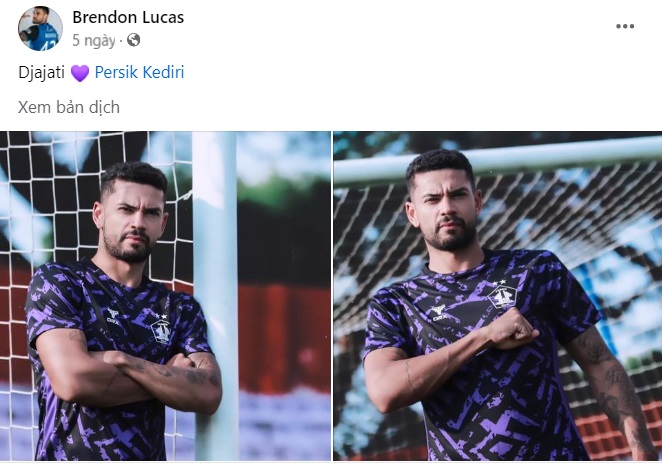Image resolution: width=662 pixels, height=467 pixels.
Task: Open the '5 ngày' post timestamp
Action: [94, 41]
